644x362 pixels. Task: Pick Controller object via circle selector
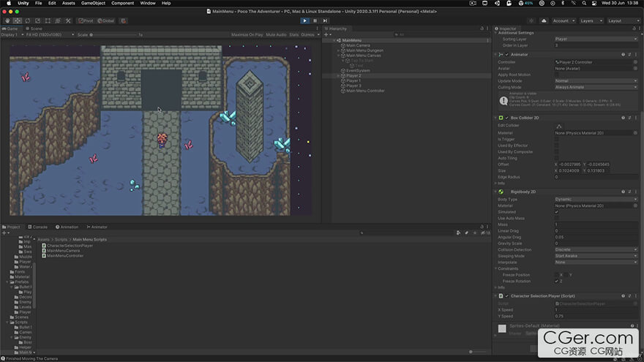(635, 62)
